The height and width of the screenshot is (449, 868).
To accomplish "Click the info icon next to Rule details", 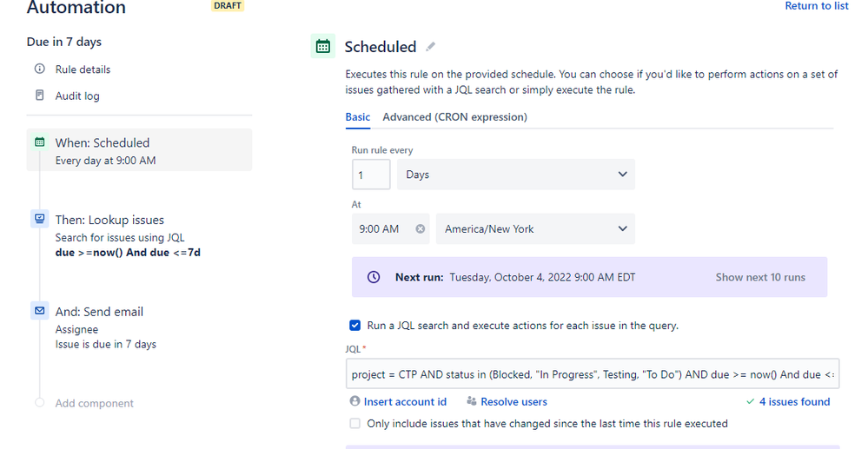I will pyautogui.click(x=40, y=69).
